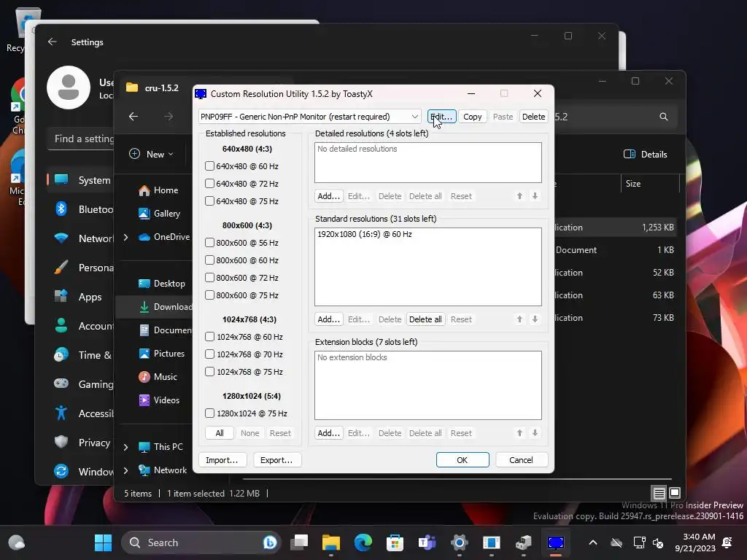Viewport: 747px width, 560px height.
Task: Open the New dropdown in File Explorer
Action: (152, 155)
